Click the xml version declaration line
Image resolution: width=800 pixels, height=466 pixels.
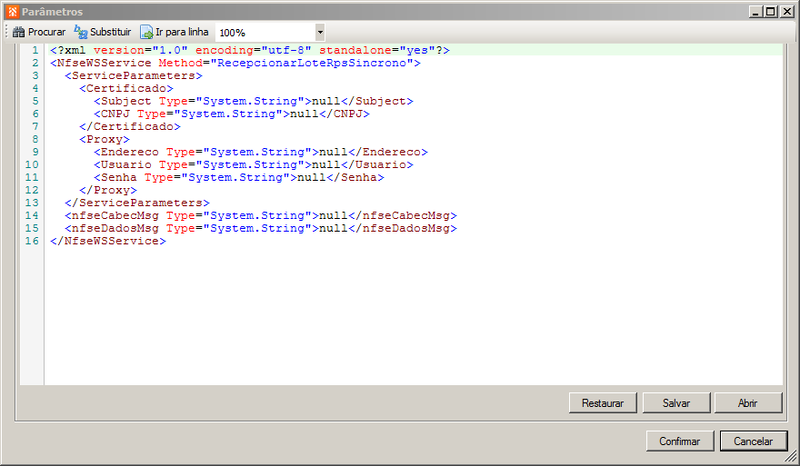[250, 50]
